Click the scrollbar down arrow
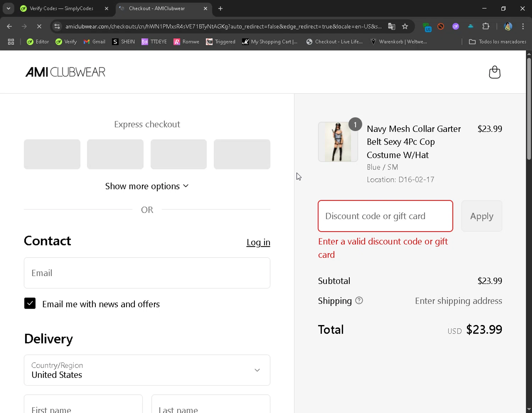This screenshot has height=413, width=532. tap(529, 410)
